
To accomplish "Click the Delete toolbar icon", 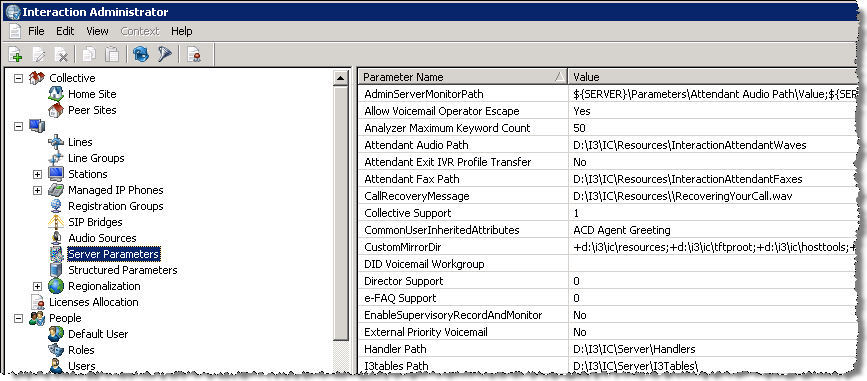I will coord(61,54).
